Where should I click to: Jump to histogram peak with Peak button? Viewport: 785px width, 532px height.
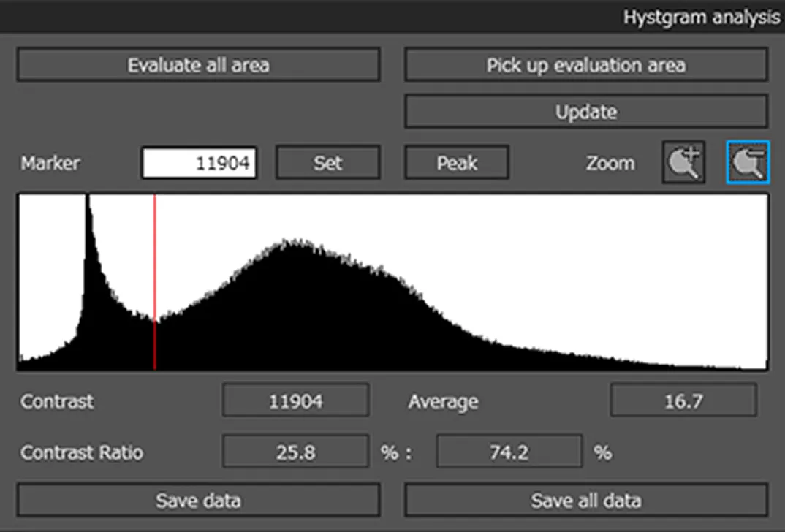pos(457,162)
